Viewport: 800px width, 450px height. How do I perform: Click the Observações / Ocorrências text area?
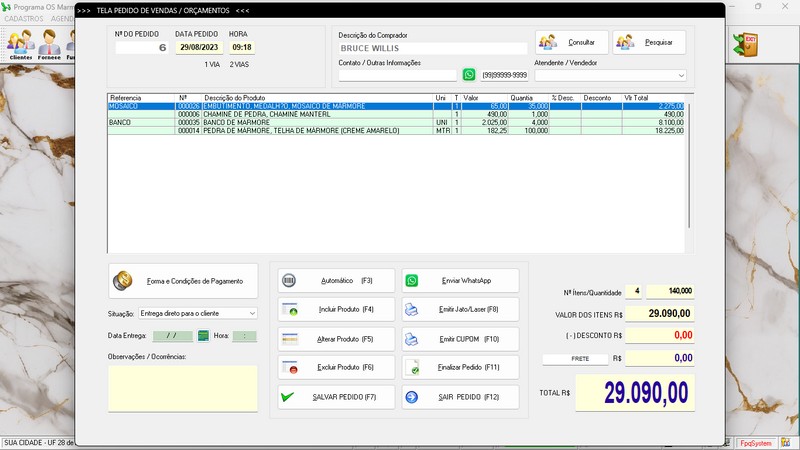tap(183, 388)
